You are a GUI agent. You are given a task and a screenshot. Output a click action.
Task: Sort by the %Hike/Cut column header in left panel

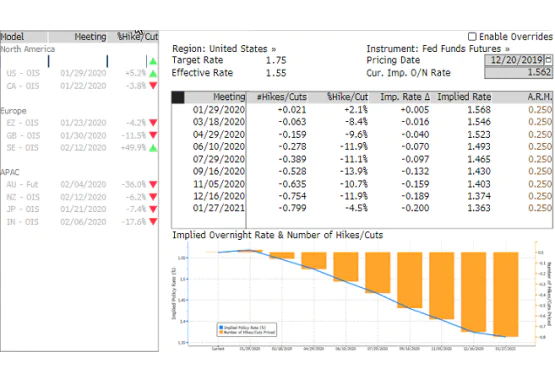(137, 36)
